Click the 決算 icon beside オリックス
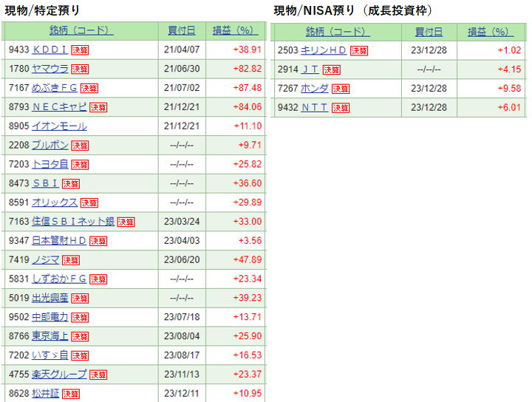The height and width of the screenshot is (402, 532). click(89, 203)
